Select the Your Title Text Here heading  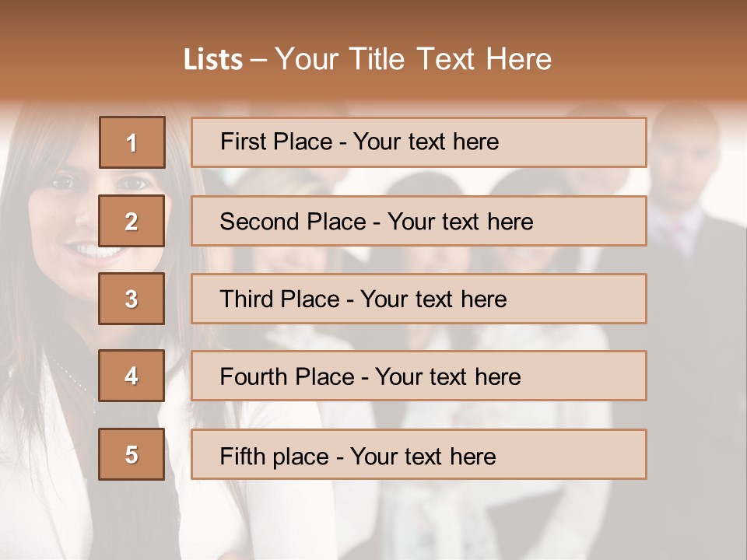pyautogui.click(x=413, y=59)
